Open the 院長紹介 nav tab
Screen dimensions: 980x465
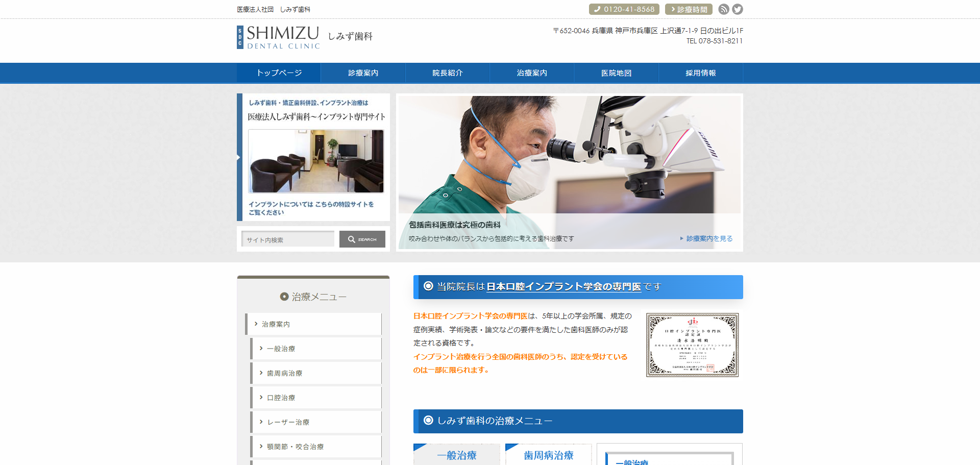point(448,73)
